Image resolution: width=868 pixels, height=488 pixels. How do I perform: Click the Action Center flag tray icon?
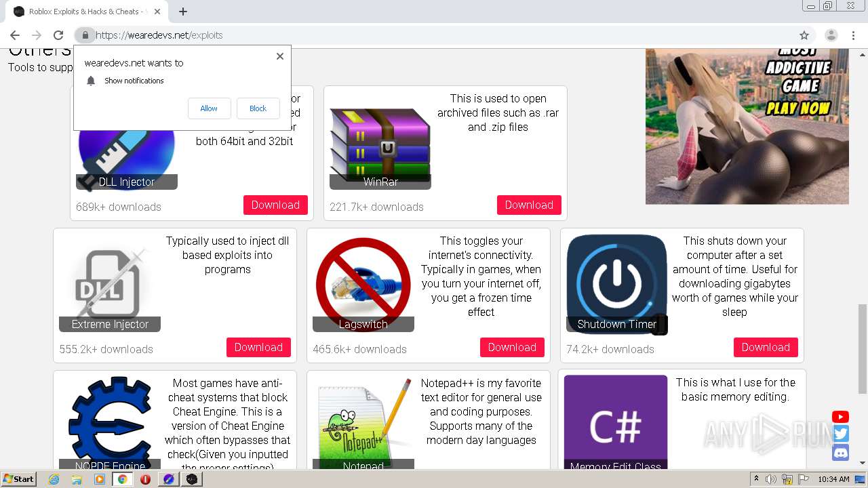coord(804,479)
